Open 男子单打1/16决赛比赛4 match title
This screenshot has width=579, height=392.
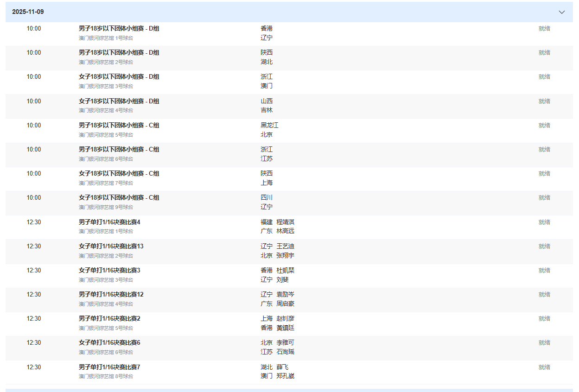(x=109, y=222)
